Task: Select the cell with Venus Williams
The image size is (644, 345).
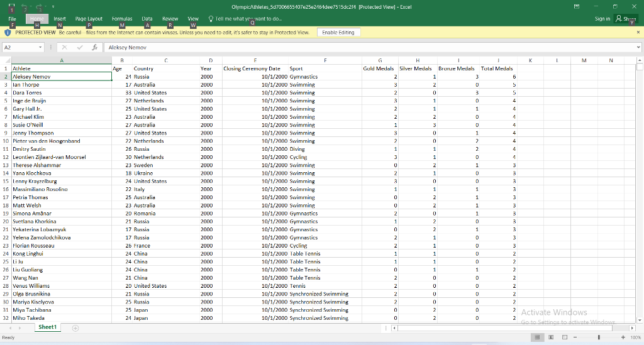Action: (62, 286)
